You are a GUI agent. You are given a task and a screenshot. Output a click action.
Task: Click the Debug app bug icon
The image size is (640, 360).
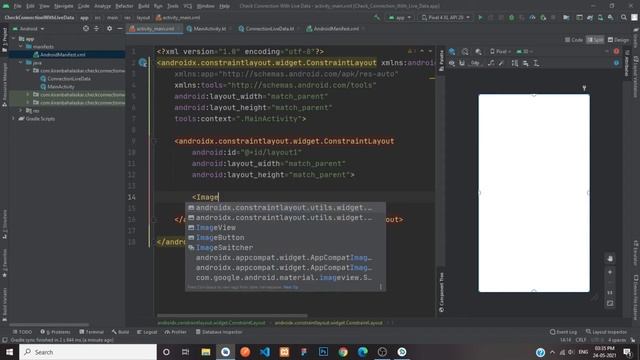511,18
